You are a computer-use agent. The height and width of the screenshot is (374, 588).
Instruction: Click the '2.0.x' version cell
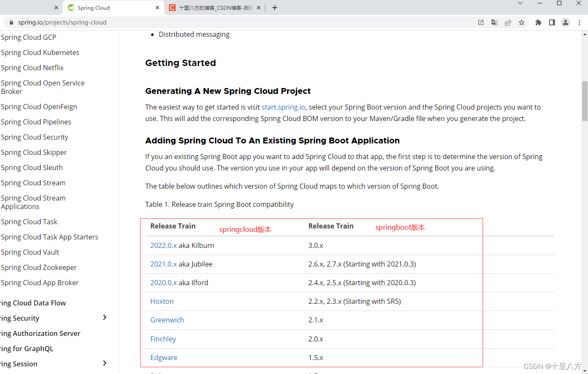pos(316,339)
